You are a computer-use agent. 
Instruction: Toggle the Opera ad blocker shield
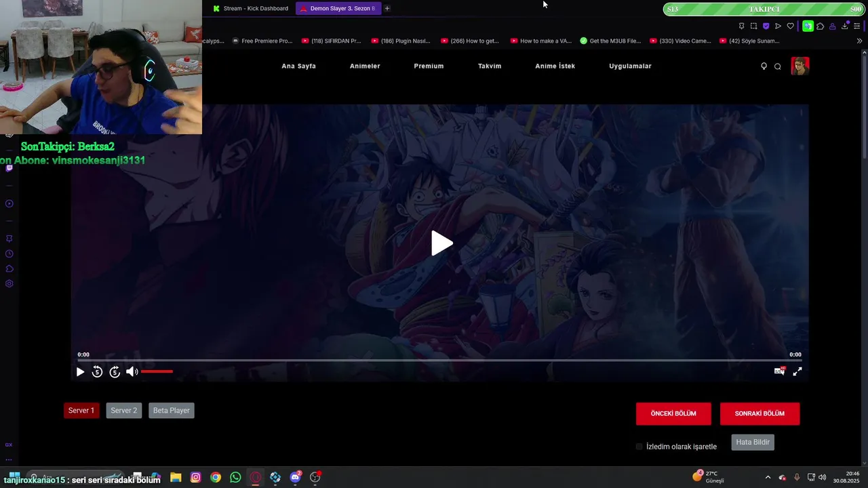tap(766, 26)
